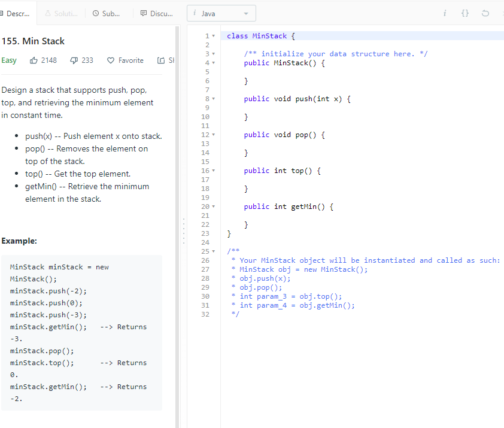
Task: Click the editor info icon
Action: click(445, 13)
